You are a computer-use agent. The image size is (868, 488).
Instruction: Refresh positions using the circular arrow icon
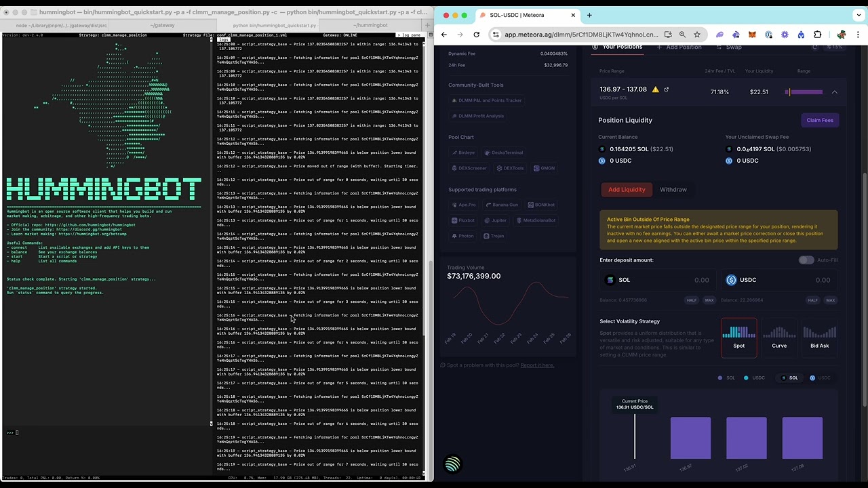(x=815, y=47)
